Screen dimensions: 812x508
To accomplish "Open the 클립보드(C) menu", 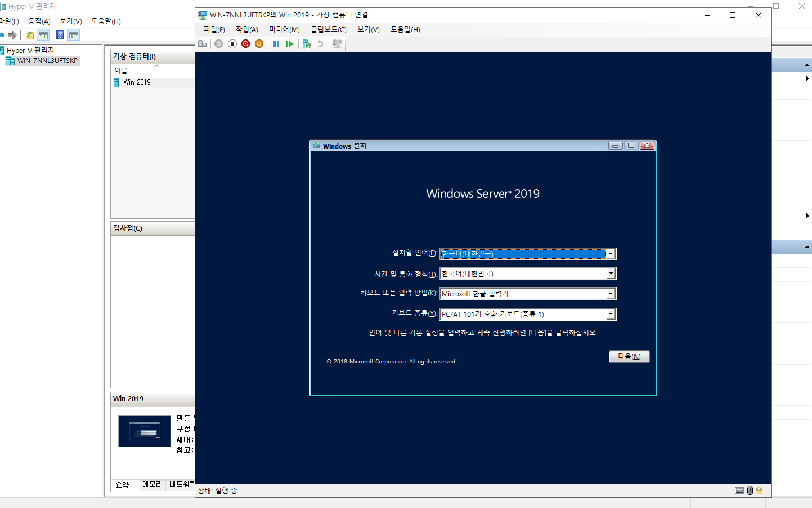I will [328, 29].
